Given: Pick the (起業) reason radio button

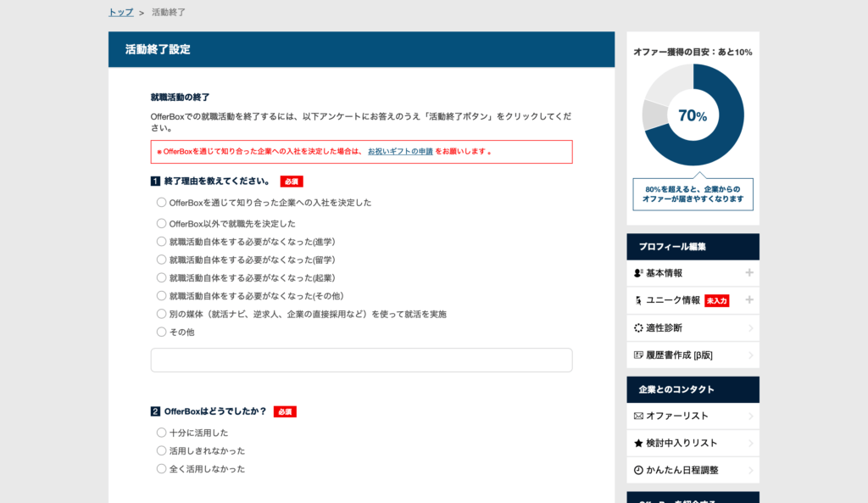Looking at the screenshot, I should [x=161, y=277].
